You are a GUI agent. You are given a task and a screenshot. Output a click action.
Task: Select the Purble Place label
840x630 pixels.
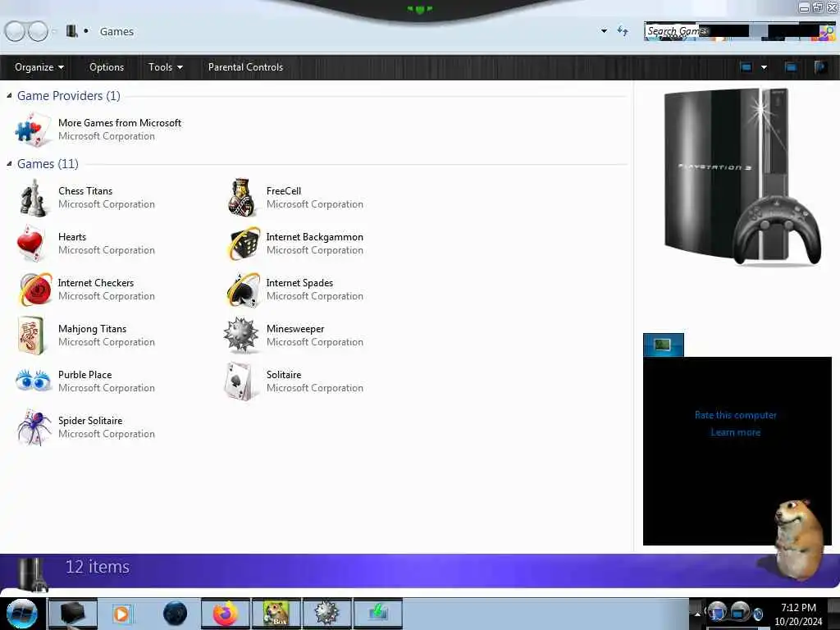pos(85,374)
